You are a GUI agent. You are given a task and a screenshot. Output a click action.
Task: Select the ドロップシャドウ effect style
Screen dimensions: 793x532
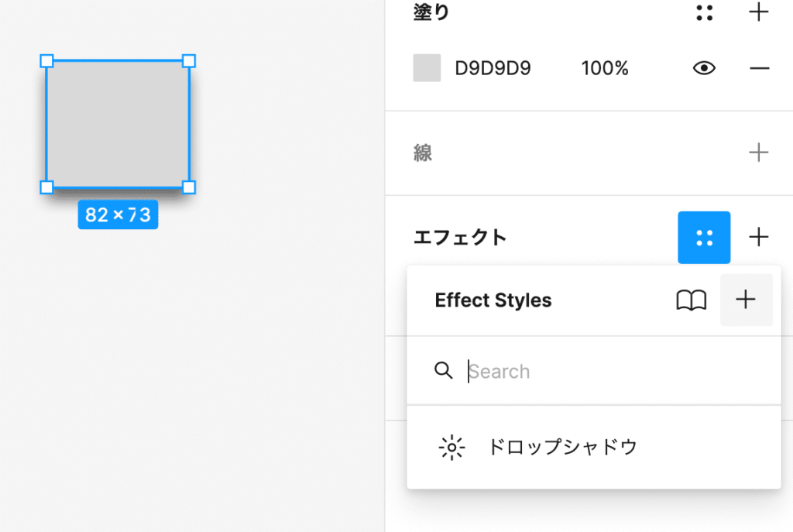[562, 448]
